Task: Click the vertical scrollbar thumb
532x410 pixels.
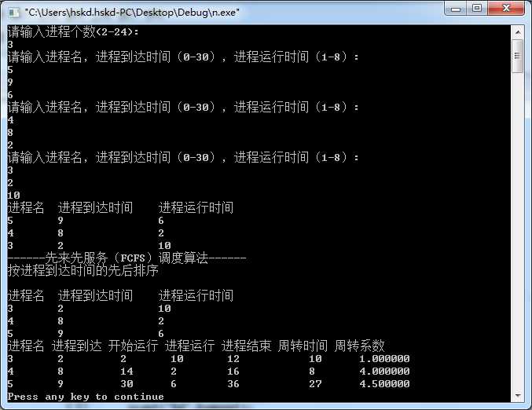Action: click(518, 56)
